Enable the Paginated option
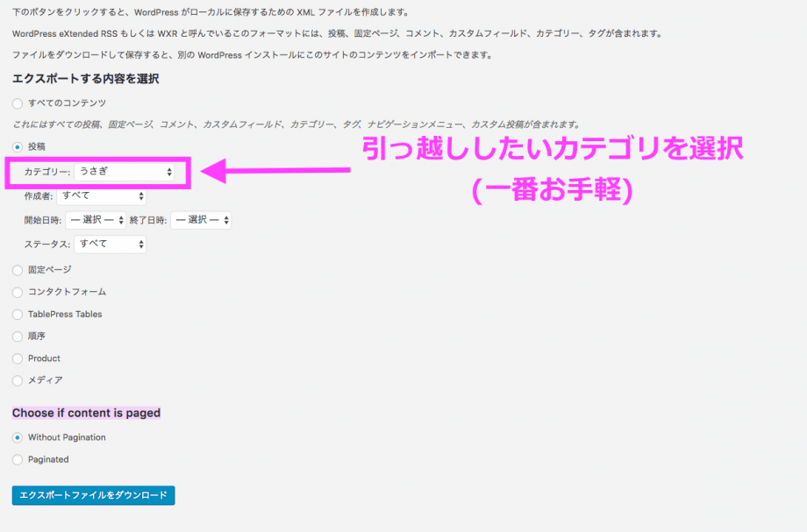 pos(18,460)
